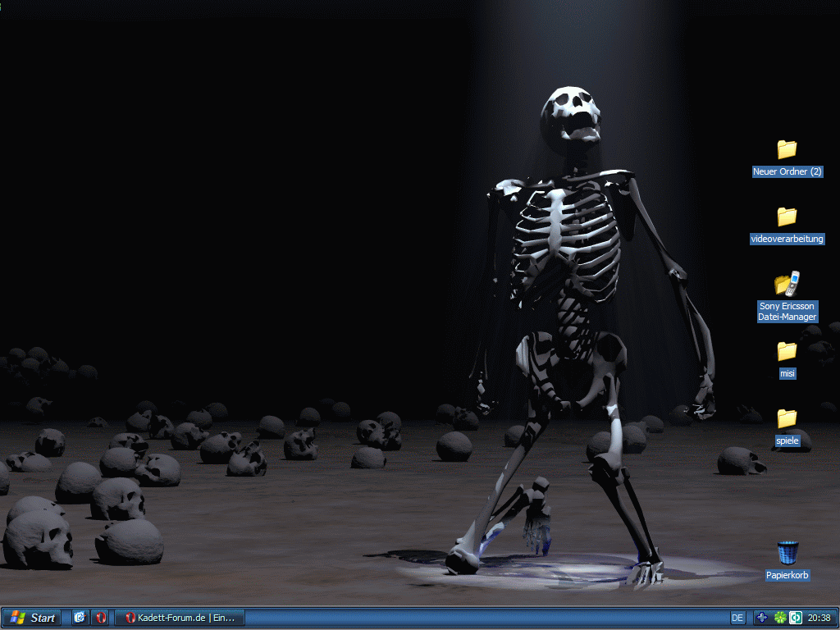
Task: Open the DE keyboard language selector
Action: tap(737, 618)
